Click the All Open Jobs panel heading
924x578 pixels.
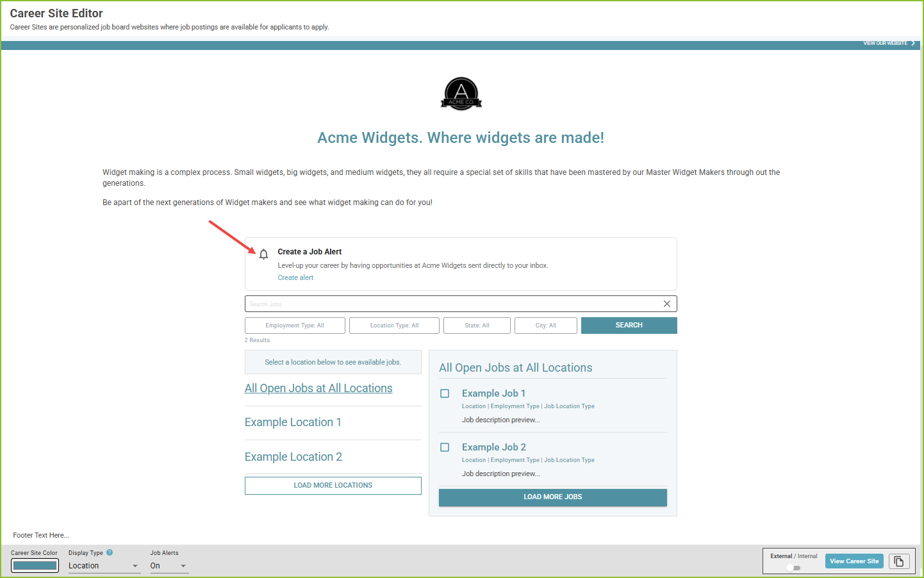pyautogui.click(x=516, y=368)
